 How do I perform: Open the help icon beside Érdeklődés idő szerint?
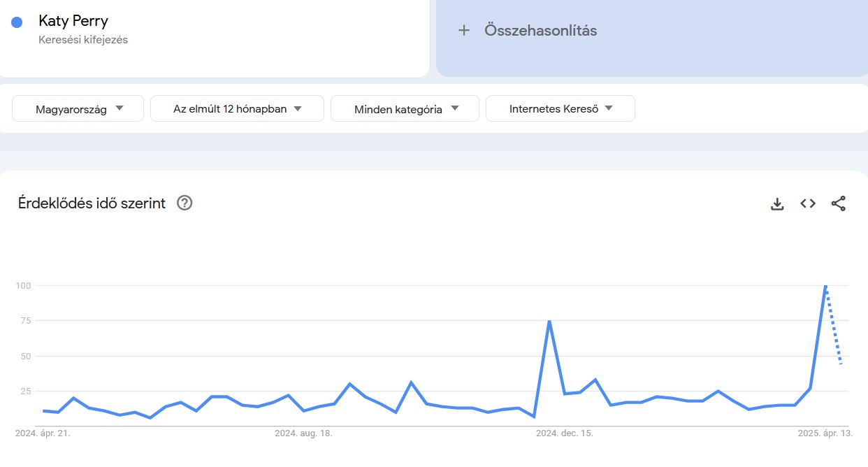[185, 203]
